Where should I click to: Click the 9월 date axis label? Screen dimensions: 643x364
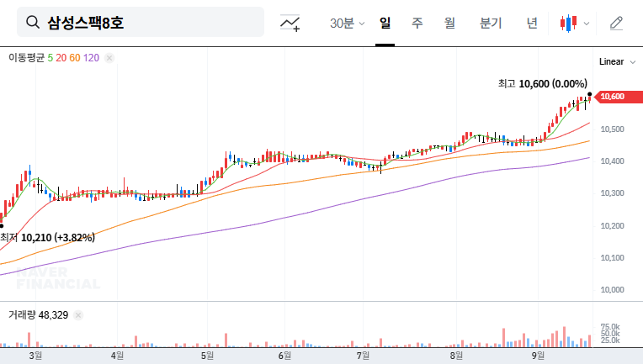tap(538, 356)
